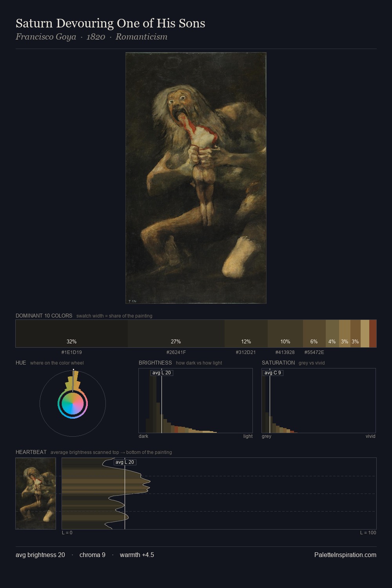Click the Saturn Devouring One of His Sons title
The image size is (392, 588).
110,23
